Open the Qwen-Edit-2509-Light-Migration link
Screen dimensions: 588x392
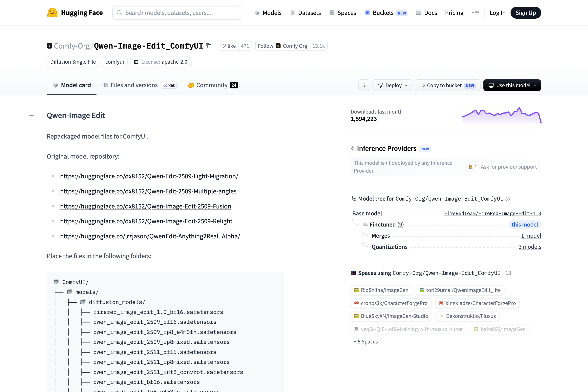(x=149, y=176)
